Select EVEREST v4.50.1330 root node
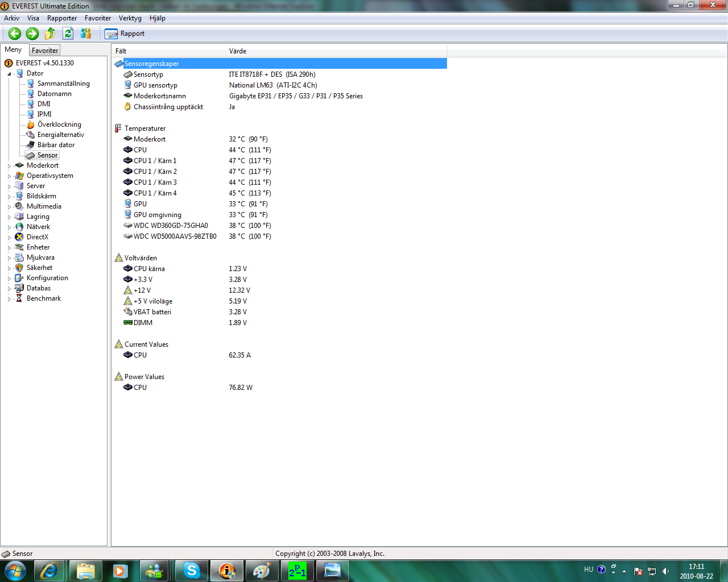This screenshot has height=582, width=728. tap(45, 63)
